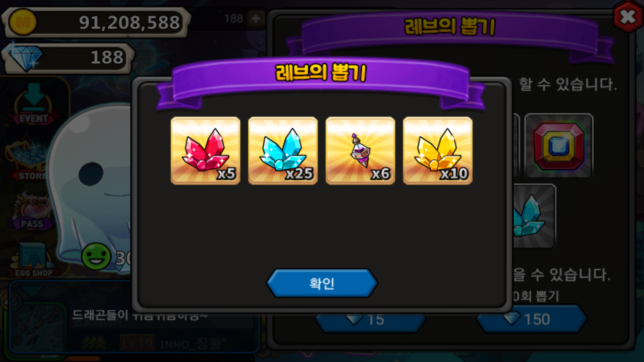Click the rainbow gem prize thumbnail
This screenshot has width=644, height=362.
click(x=559, y=146)
